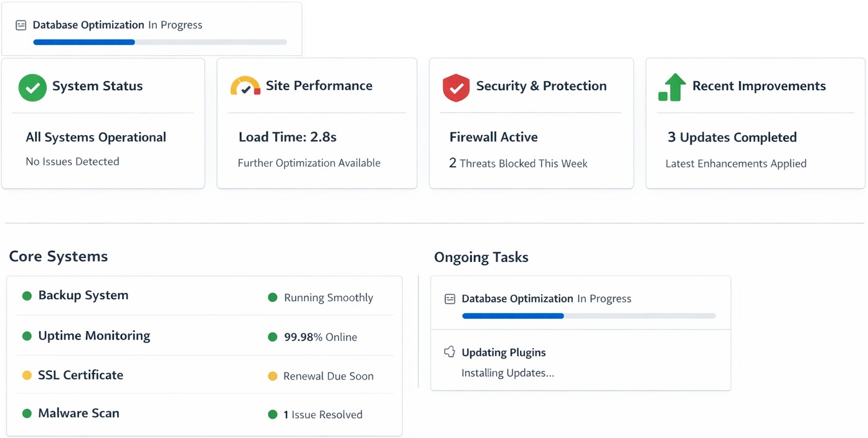Viewport: 868px width, 438px height.
Task: Select the 3 Updates Completed text
Action: (x=732, y=137)
